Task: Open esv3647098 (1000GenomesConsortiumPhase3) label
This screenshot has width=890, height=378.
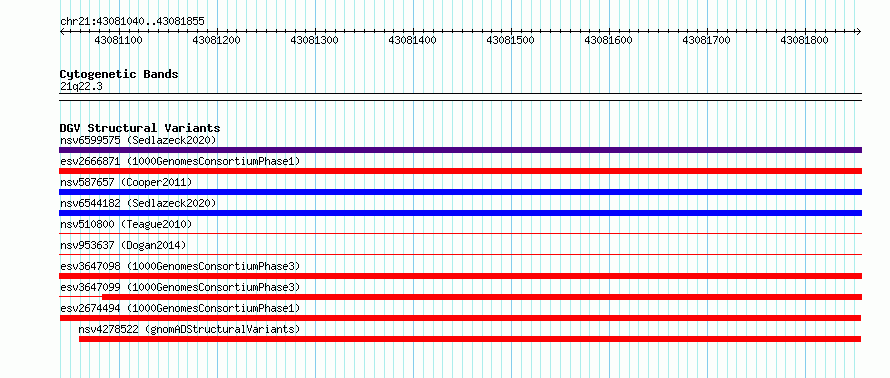Action: pyautogui.click(x=180, y=266)
